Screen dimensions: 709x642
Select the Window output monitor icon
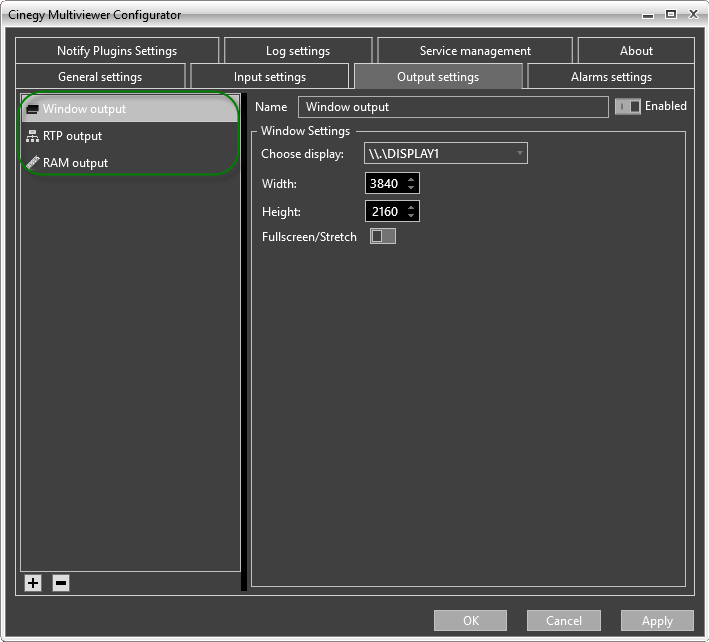point(33,109)
